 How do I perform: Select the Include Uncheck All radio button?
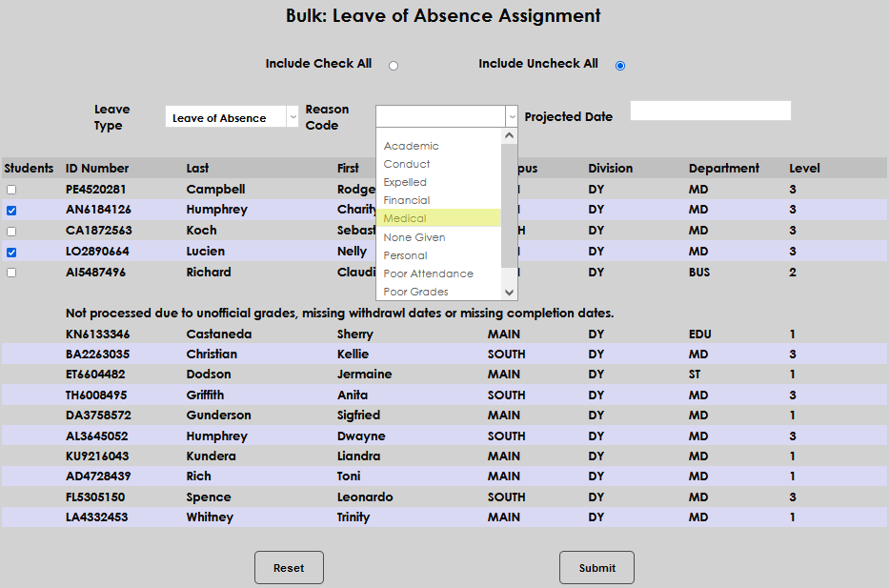pyautogui.click(x=620, y=66)
